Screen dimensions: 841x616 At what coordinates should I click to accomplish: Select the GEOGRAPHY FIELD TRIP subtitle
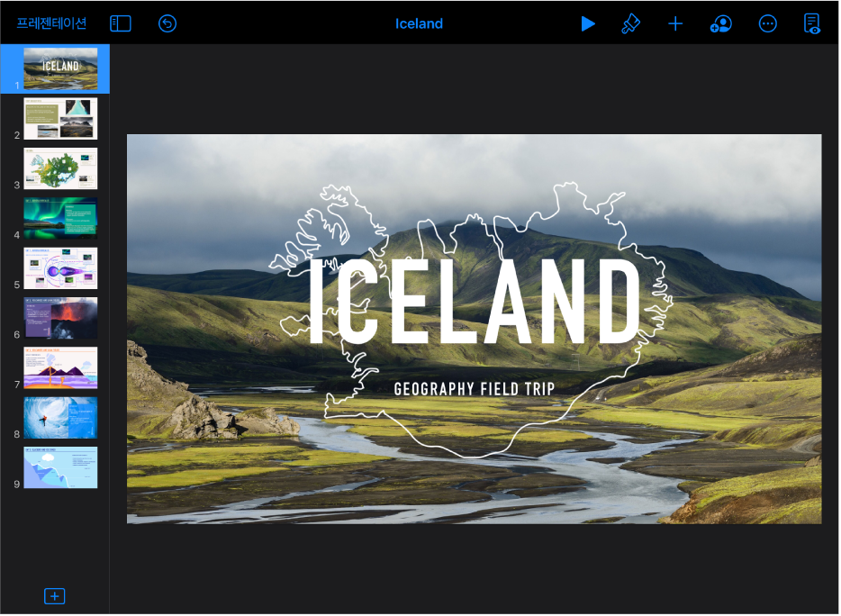[475, 389]
